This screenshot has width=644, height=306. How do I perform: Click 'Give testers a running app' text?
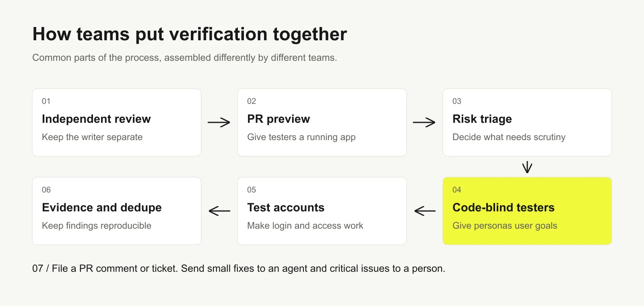tap(301, 137)
